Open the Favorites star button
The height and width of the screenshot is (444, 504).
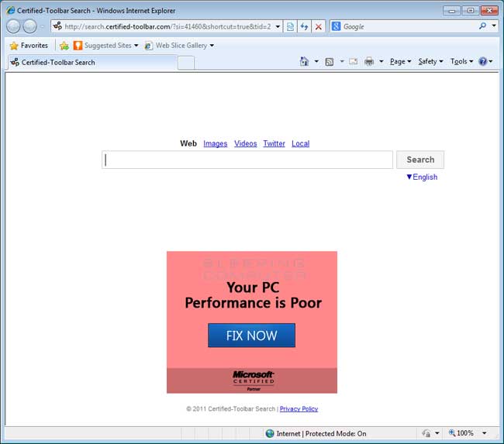tap(29, 46)
